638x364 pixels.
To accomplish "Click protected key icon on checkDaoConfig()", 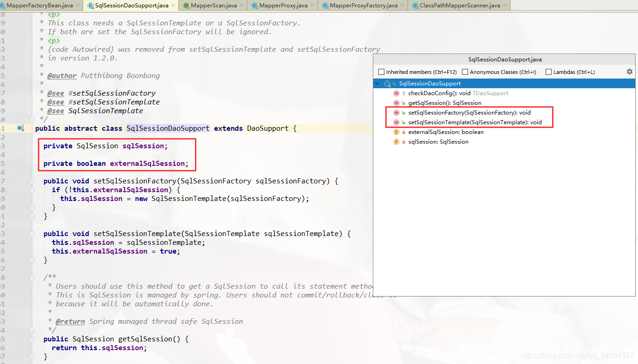I will [x=404, y=93].
